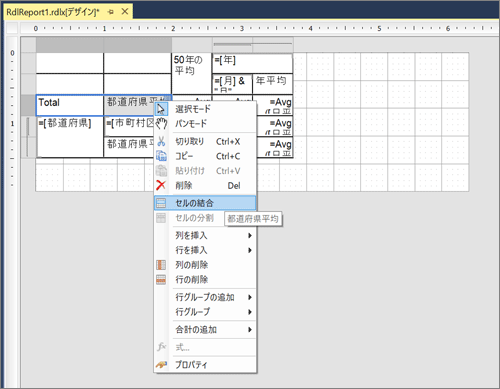The image size is (500, 389).
Task: Click the scissors cut icon
Action: [161, 141]
